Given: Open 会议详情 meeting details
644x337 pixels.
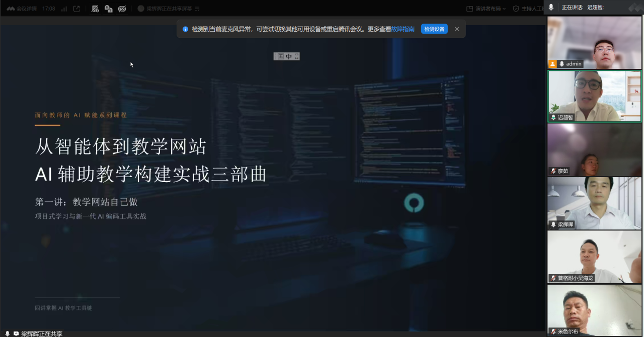Looking at the screenshot, I should 27,9.
